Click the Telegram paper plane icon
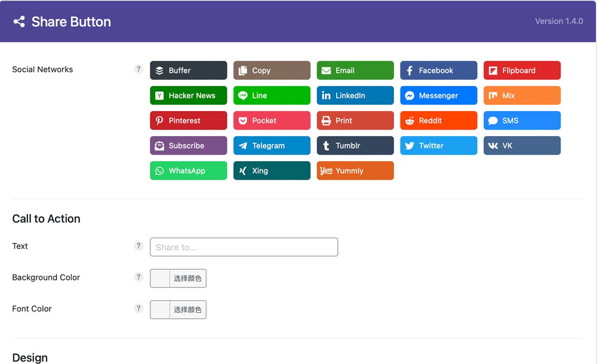Screen dimensions: 597x364 pyautogui.click(x=242, y=146)
